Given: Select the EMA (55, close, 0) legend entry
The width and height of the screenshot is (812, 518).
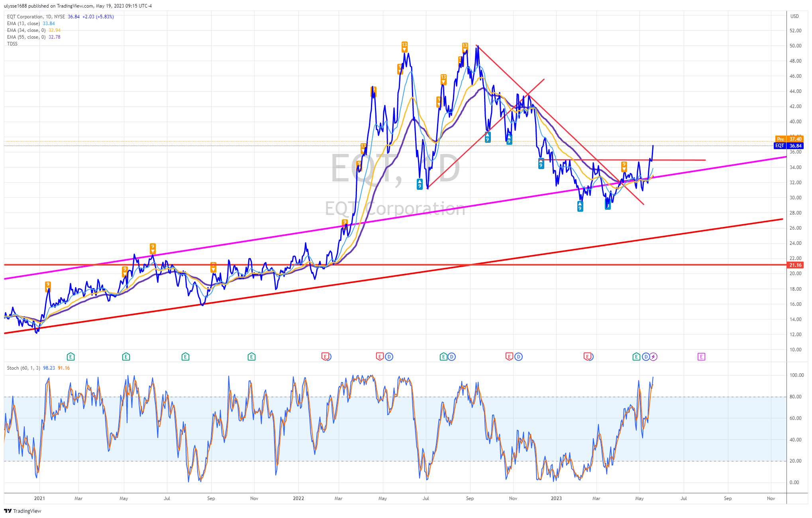Looking at the screenshot, I should coord(34,37).
